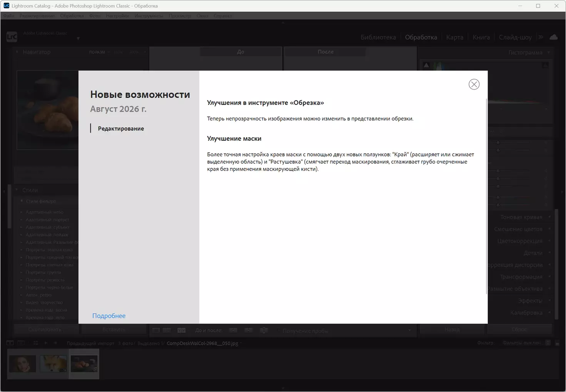Expand the 'Адаптивный: портрет' preset group

22,220
